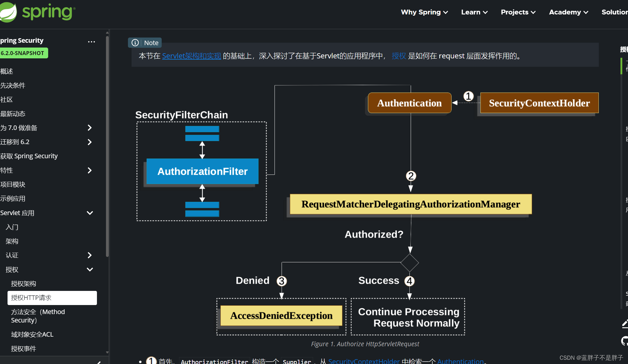Collapse the Servlet 应用 section

pos(90,213)
